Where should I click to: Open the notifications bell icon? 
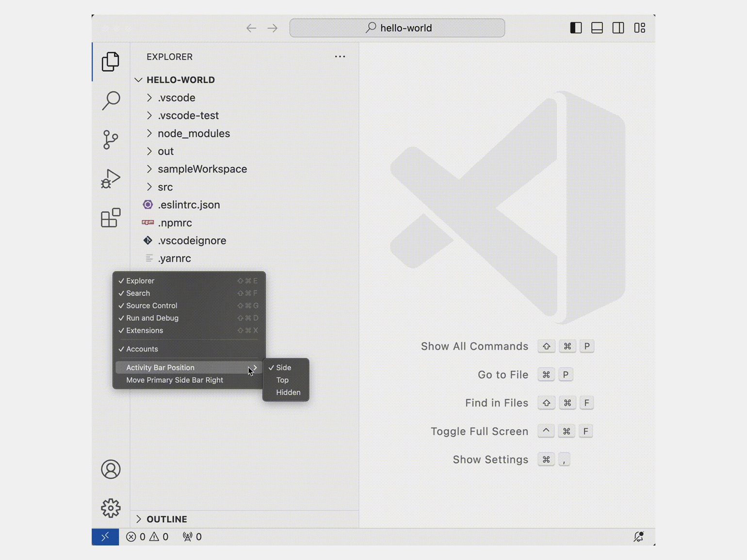coord(639,537)
